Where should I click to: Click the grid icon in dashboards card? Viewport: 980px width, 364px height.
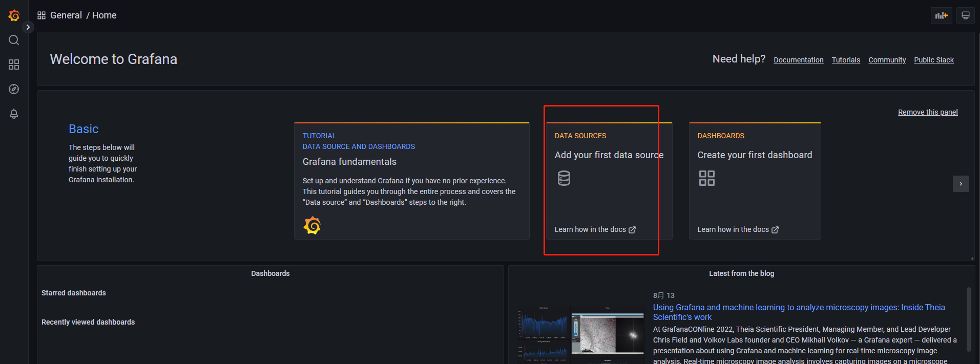click(707, 178)
